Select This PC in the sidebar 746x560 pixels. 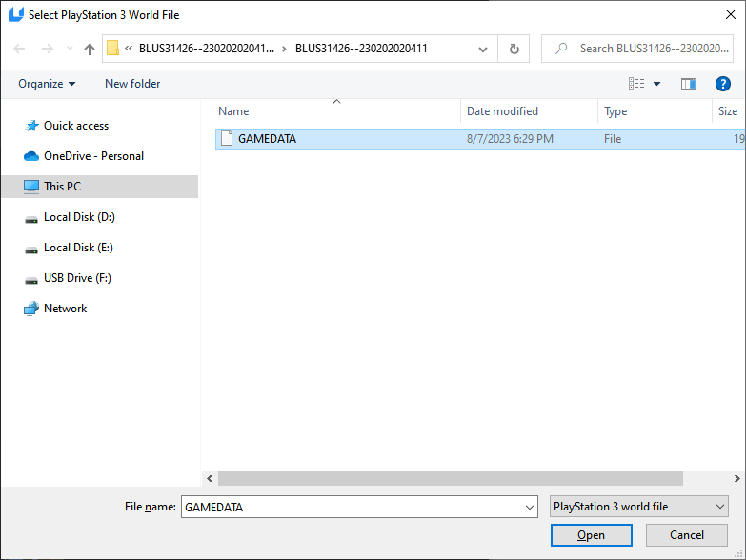[x=100, y=187]
